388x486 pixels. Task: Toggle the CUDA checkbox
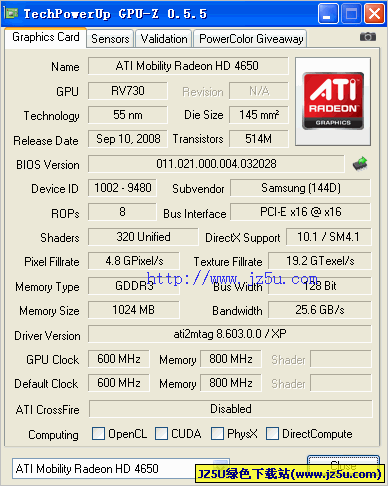(161, 433)
